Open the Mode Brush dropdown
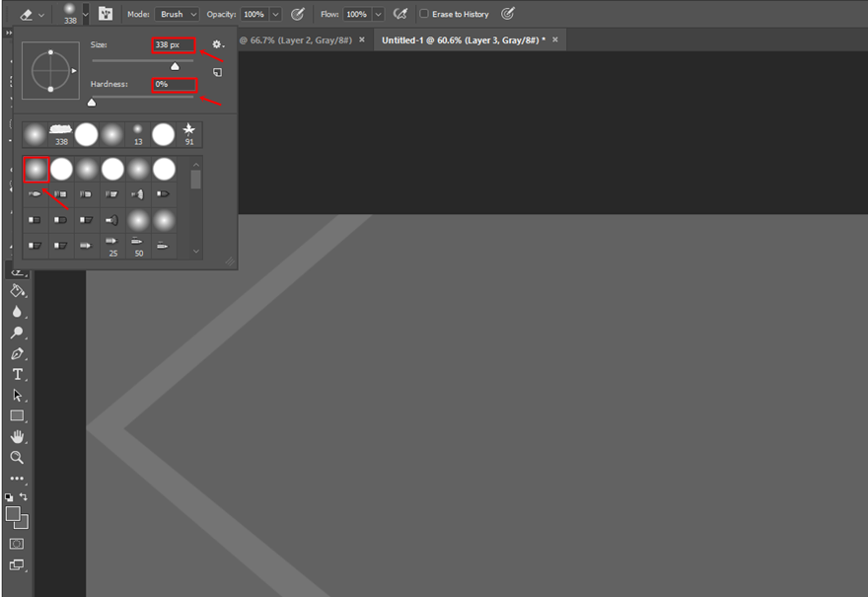Screen dimensions: 868x597 point(178,14)
